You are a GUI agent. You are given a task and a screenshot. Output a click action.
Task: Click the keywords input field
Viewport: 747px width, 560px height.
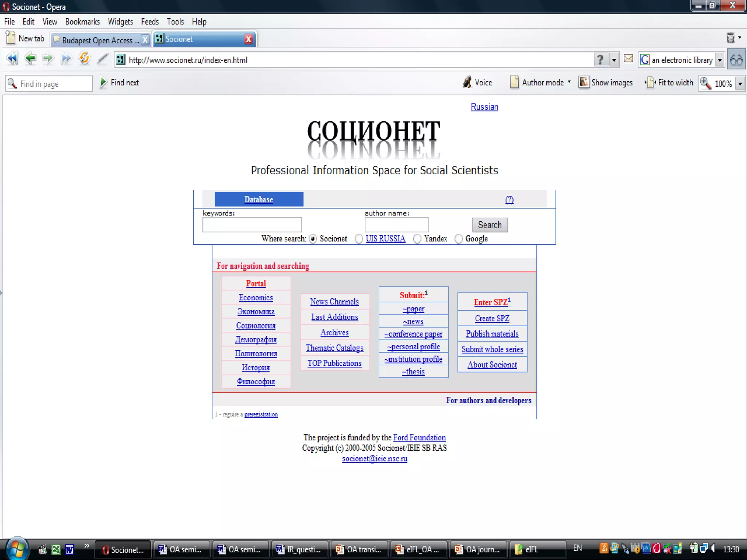tap(252, 225)
